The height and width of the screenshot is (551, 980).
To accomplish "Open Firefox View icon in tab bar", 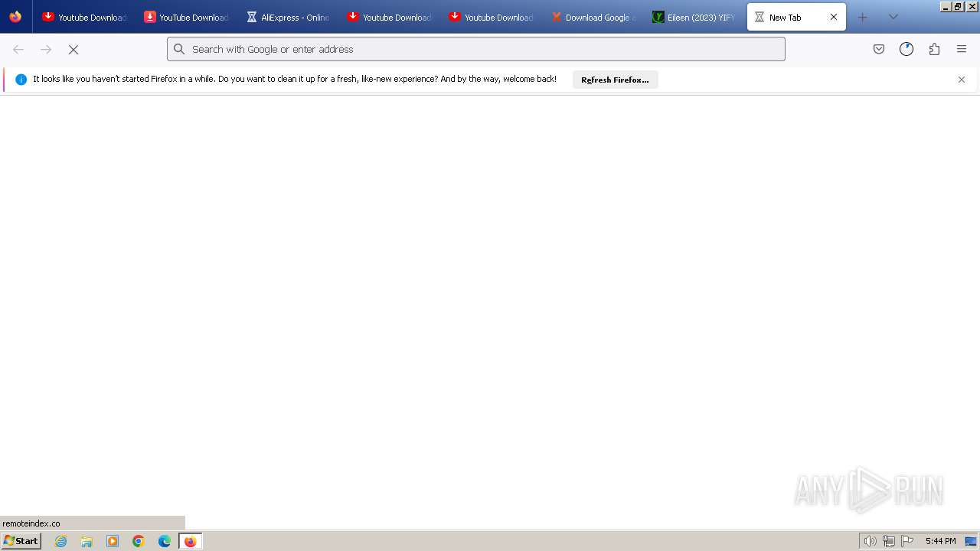I will tap(15, 17).
